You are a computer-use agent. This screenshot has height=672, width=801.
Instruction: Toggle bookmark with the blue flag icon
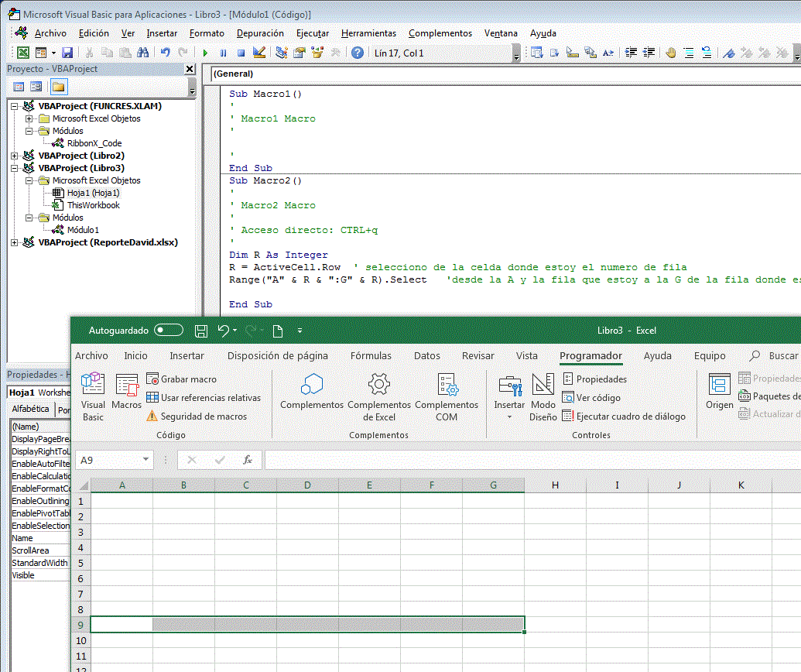point(729,53)
